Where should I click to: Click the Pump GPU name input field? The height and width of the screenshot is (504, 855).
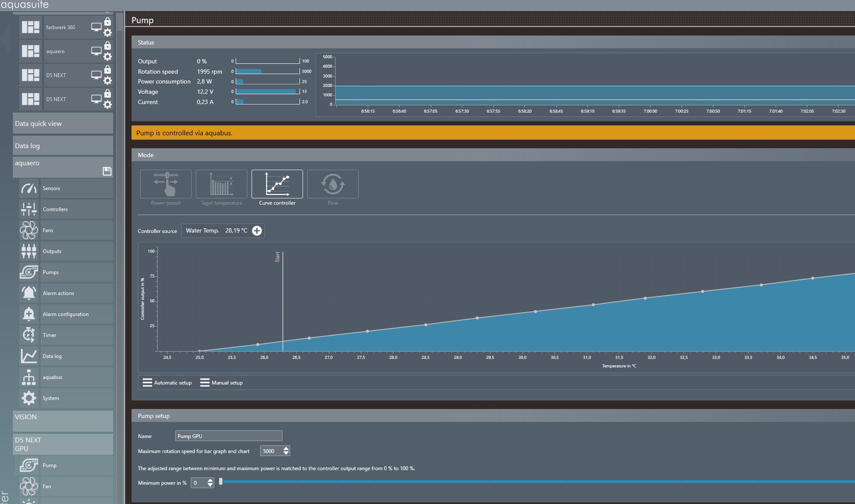coord(228,436)
